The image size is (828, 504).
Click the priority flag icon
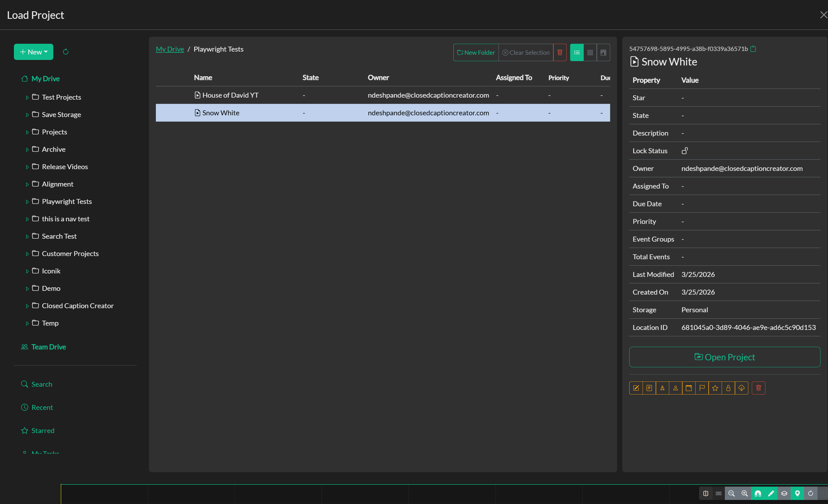pyautogui.click(x=702, y=388)
